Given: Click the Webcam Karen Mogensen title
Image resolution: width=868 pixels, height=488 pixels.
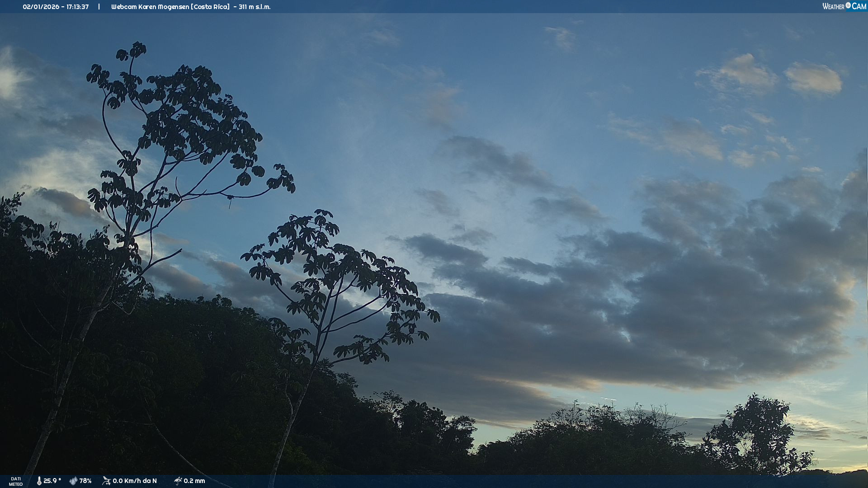Looking at the screenshot, I should pyautogui.click(x=150, y=7).
